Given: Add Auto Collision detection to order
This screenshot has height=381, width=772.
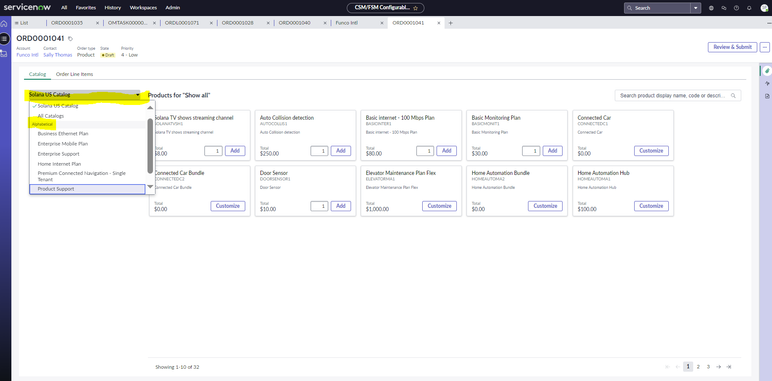Looking at the screenshot, I should [x=341, y=151].
